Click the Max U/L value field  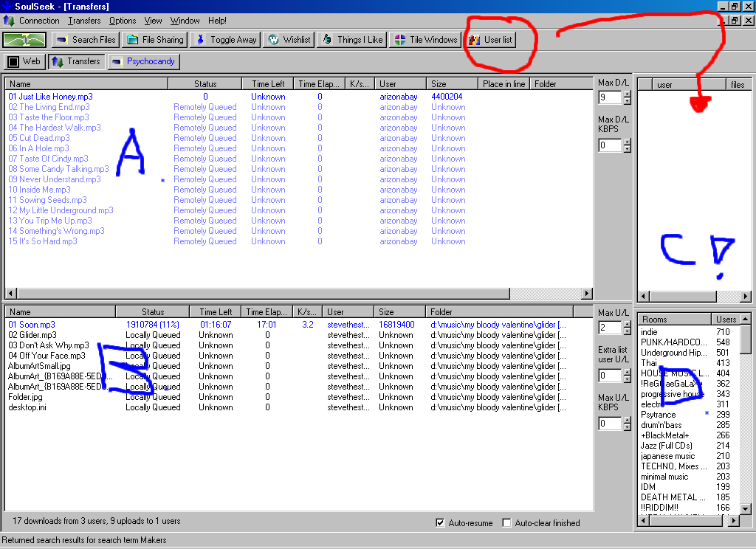click(611, 328)
